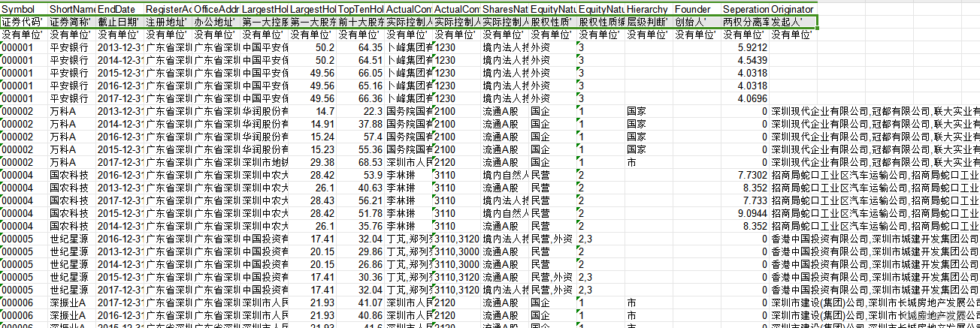
Task: Select the cell showing 65.16
Action: (361, 85)
